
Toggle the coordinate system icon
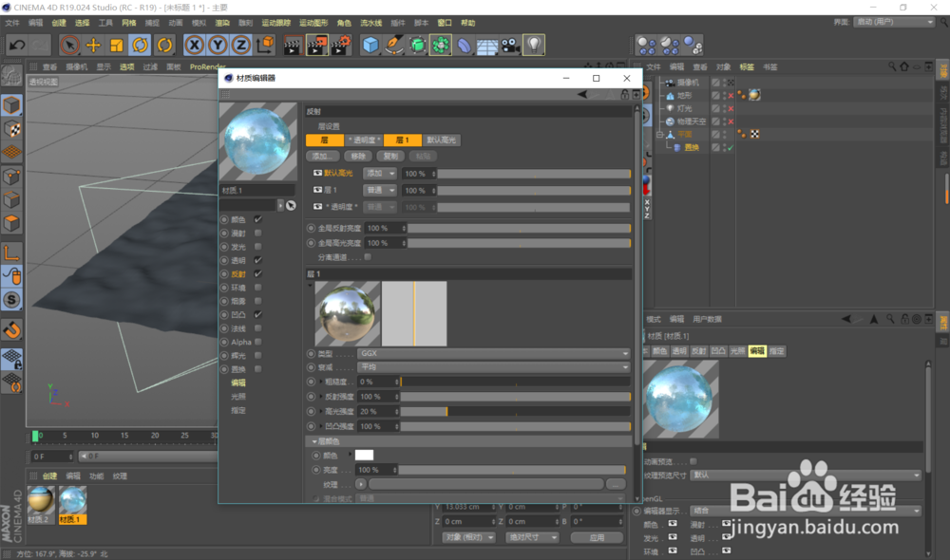pyautogui.click(x=265, y=46)
